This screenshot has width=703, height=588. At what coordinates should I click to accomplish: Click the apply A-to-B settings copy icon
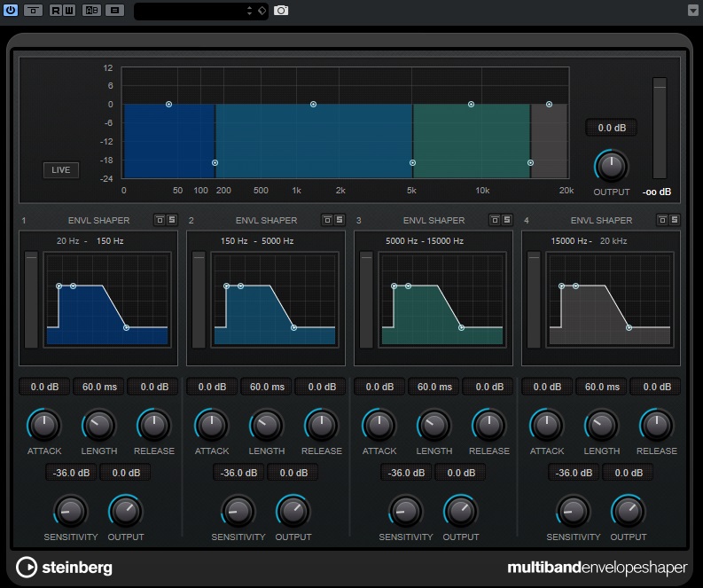(114, 10)
